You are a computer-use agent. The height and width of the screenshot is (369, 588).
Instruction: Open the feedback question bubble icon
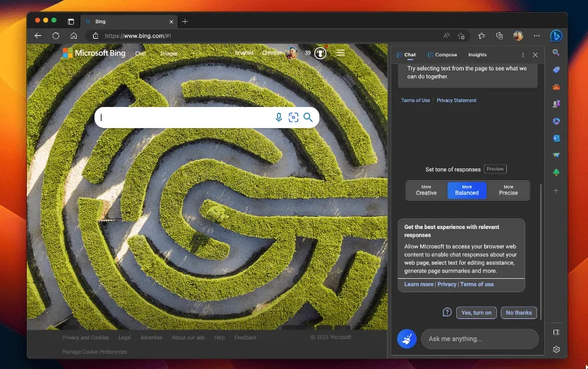[x=447, y=312]
